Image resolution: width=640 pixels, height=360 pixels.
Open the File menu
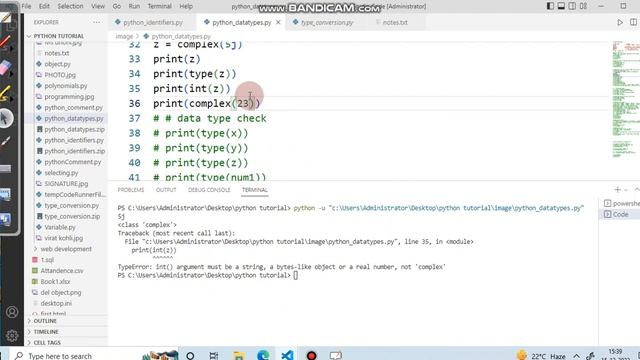point(26,6)
